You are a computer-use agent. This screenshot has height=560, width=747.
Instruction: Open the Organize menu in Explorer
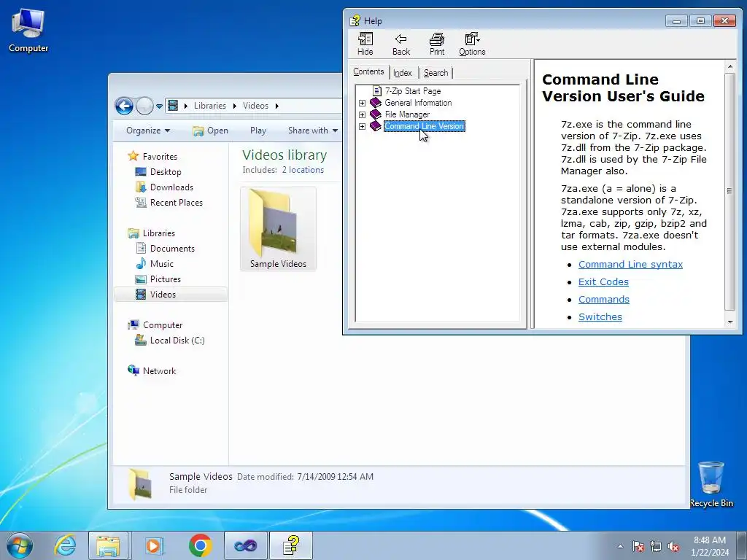(147, 131)
